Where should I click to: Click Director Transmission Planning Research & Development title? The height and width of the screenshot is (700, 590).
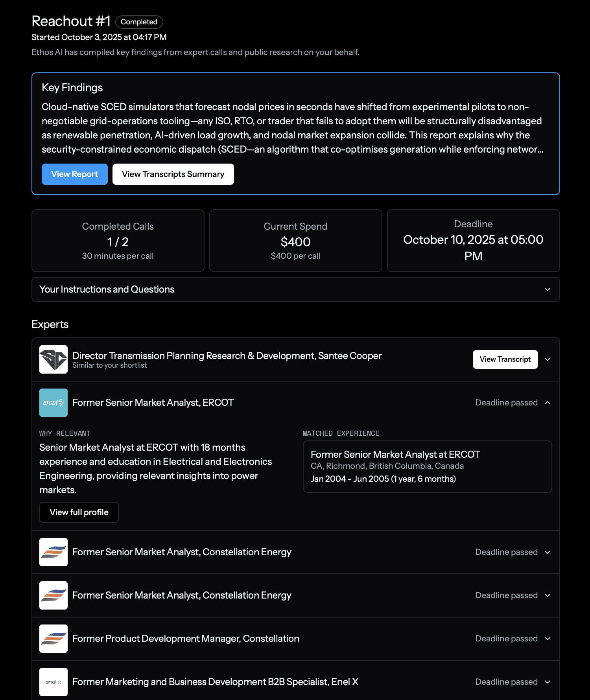click(227, 356)
